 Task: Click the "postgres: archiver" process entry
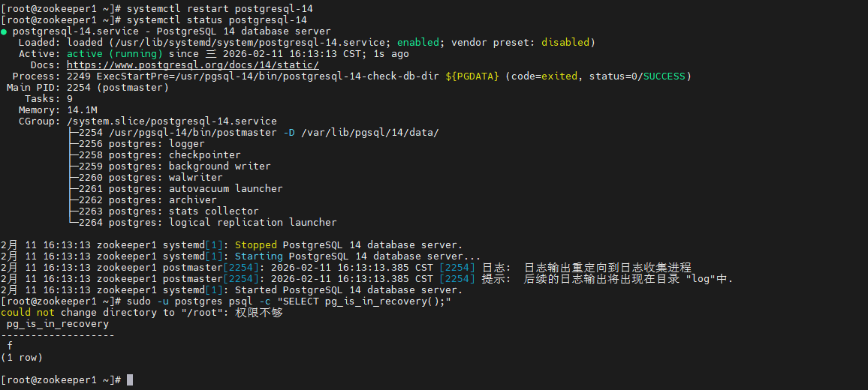[162, 200]
